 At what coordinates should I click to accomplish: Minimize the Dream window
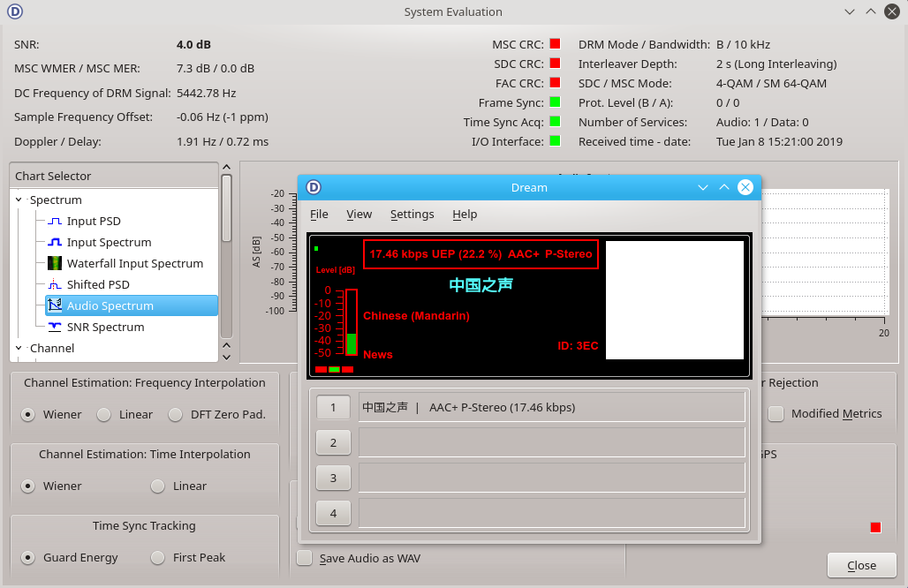[x=703, y=187]
